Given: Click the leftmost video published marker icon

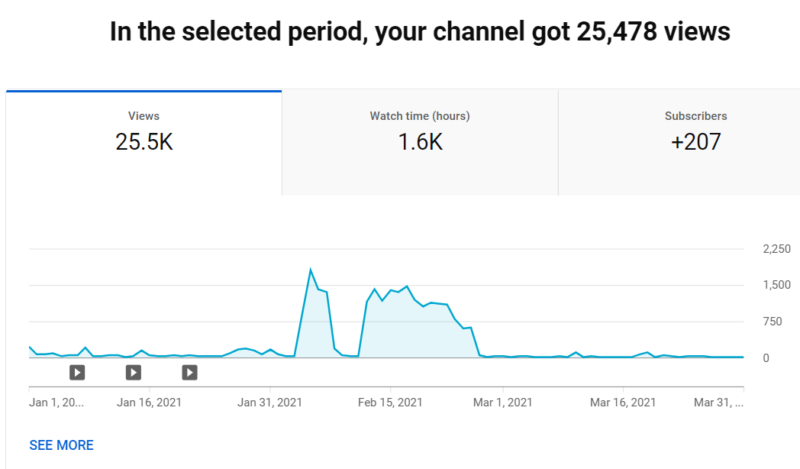Looking at the screenshot, I should 77,373.
